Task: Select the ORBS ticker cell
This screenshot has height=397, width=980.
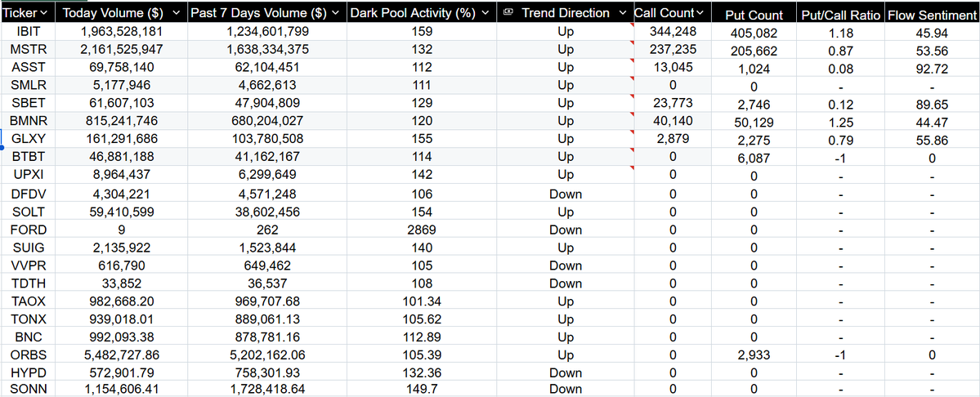Action: (29, 355)
